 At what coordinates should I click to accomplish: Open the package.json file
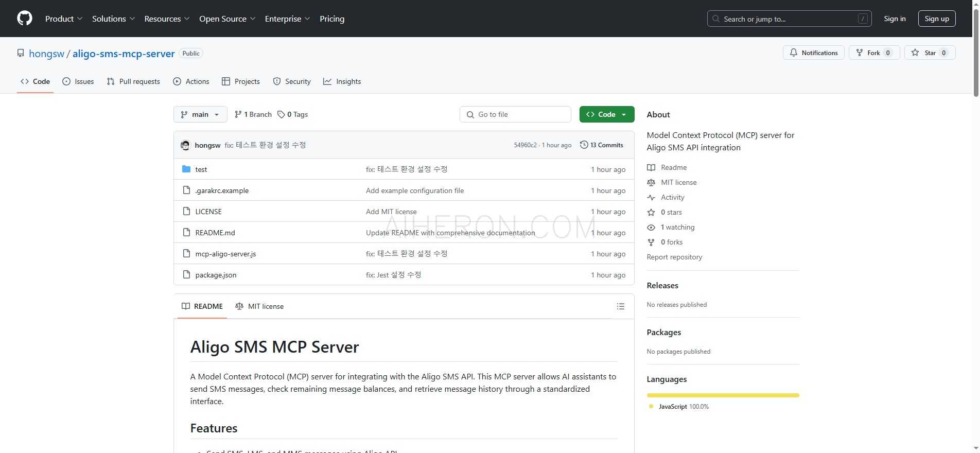click(216, 275)
